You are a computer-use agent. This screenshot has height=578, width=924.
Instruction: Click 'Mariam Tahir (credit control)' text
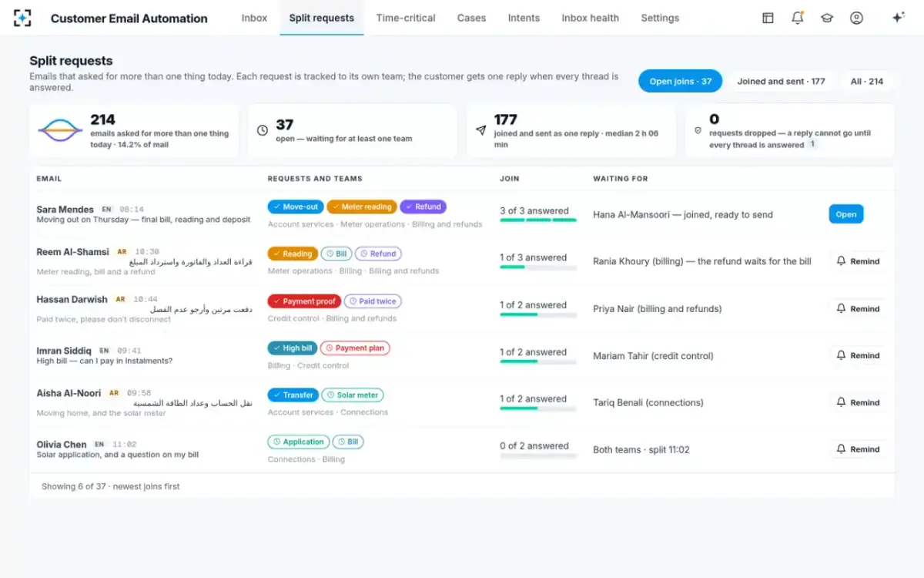pos(653,356)
